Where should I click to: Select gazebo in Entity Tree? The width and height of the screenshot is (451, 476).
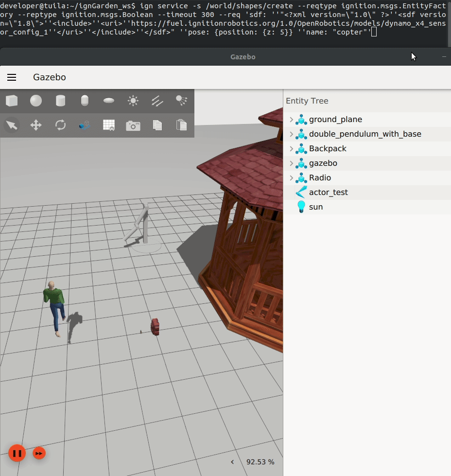pyautogui.click(x=367, y=163)
